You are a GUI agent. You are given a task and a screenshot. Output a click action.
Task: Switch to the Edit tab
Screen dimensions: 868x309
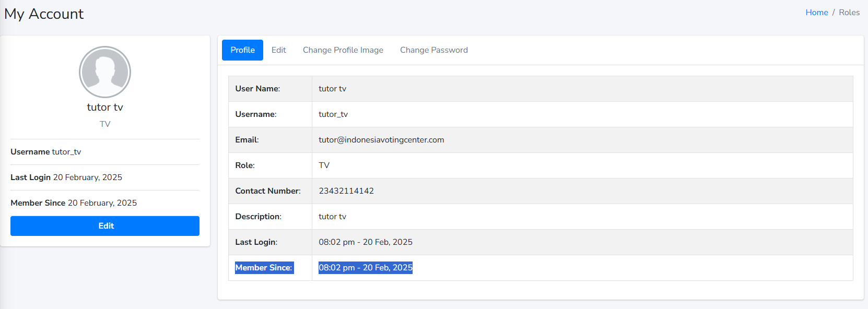click(x=278, y=50)
